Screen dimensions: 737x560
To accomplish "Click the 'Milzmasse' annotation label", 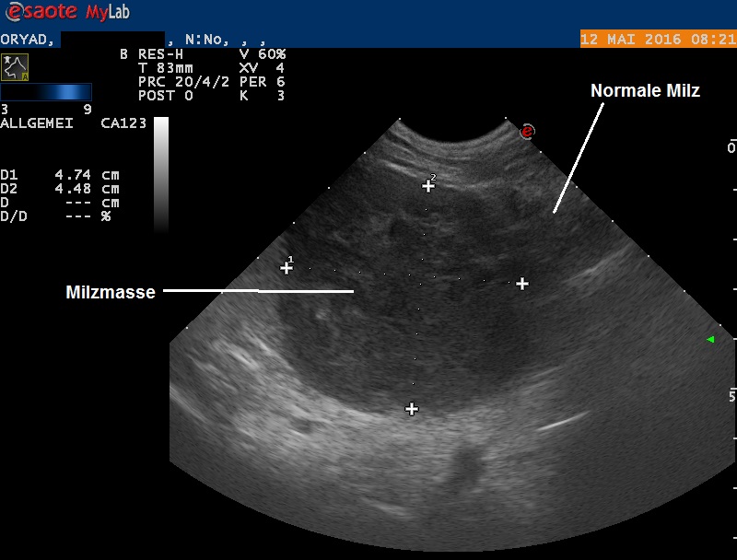I will (110, 292).
